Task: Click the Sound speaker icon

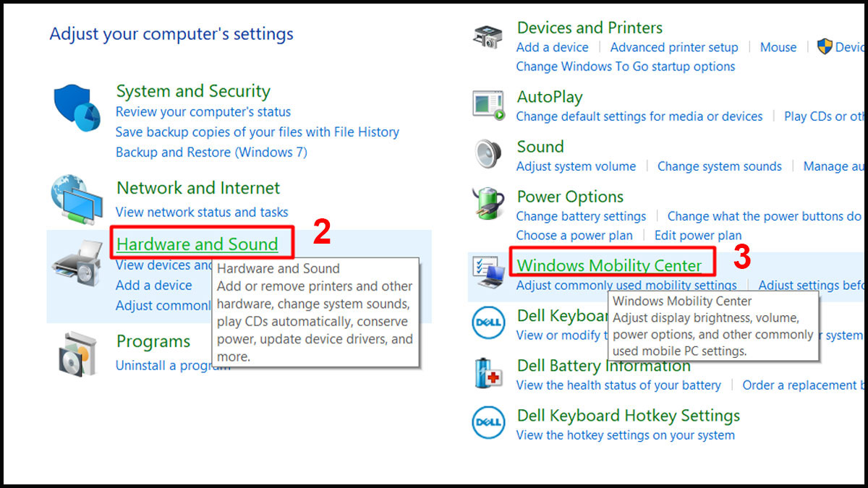Action: (486, 154)
